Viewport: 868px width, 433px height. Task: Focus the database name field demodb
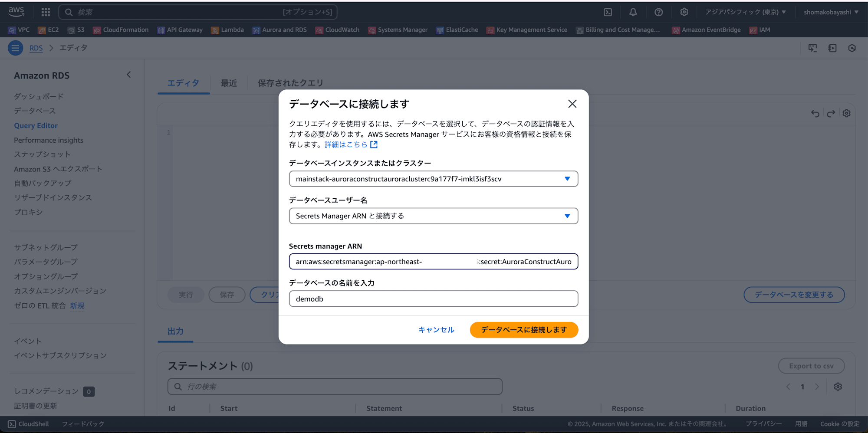tap(434, 299)
